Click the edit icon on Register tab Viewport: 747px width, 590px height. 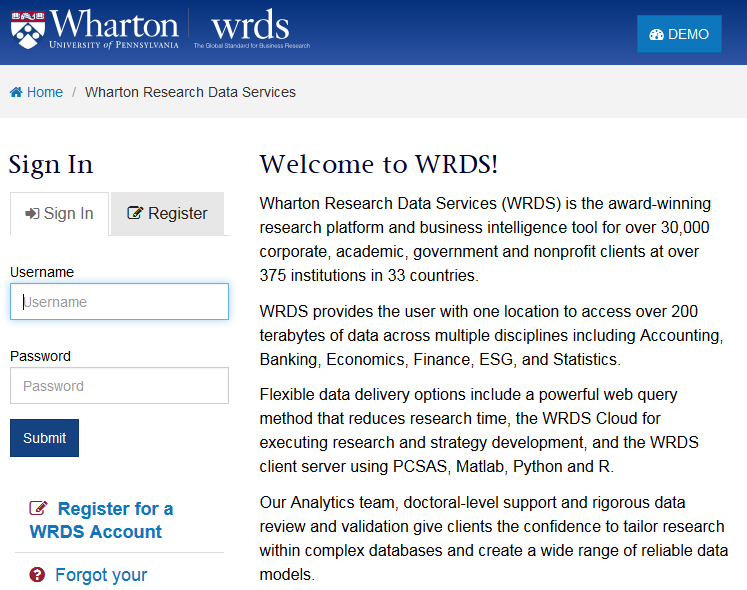(x=135, y=213)
